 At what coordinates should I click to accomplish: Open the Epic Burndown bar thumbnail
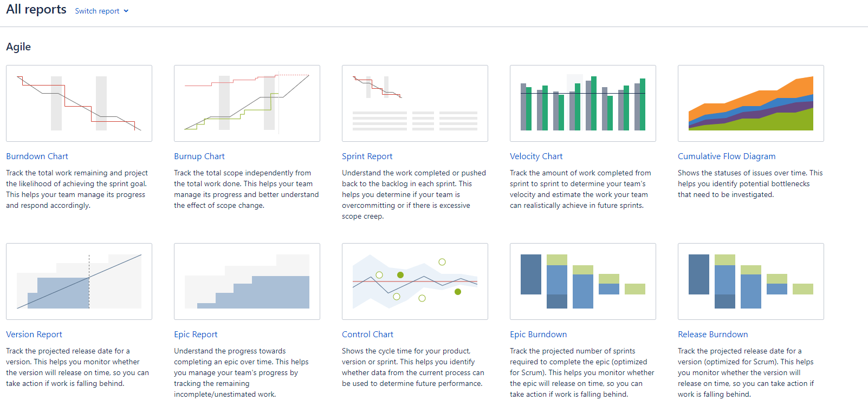pyautogui.click(x=583, y=281)
